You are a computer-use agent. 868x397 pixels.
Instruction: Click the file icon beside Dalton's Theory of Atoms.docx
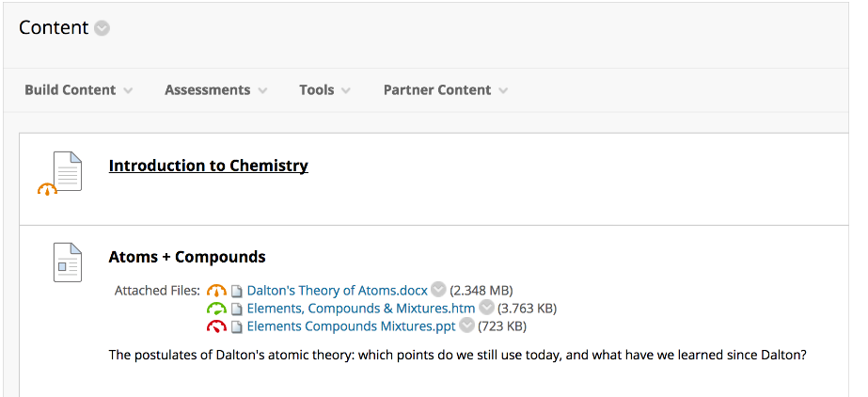tap(237, 291)
